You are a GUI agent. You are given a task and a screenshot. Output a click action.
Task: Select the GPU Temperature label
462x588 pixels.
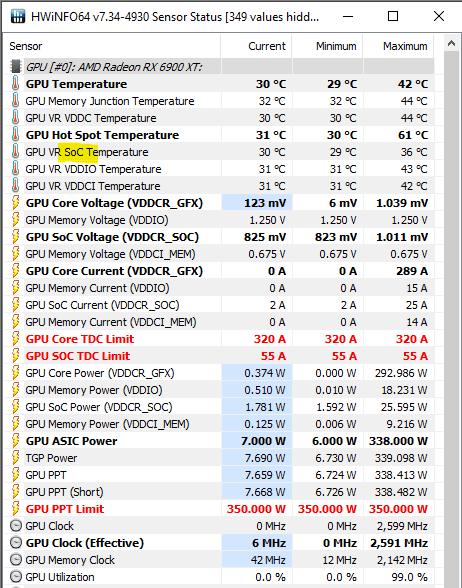click(76, 84)
